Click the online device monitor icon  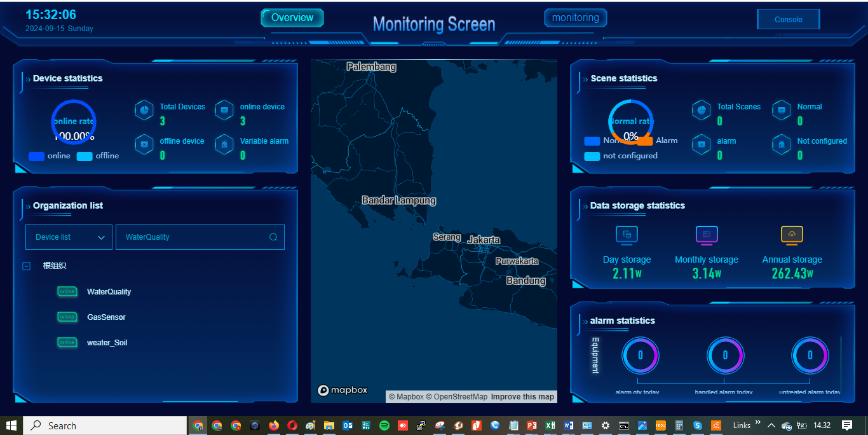224,110
